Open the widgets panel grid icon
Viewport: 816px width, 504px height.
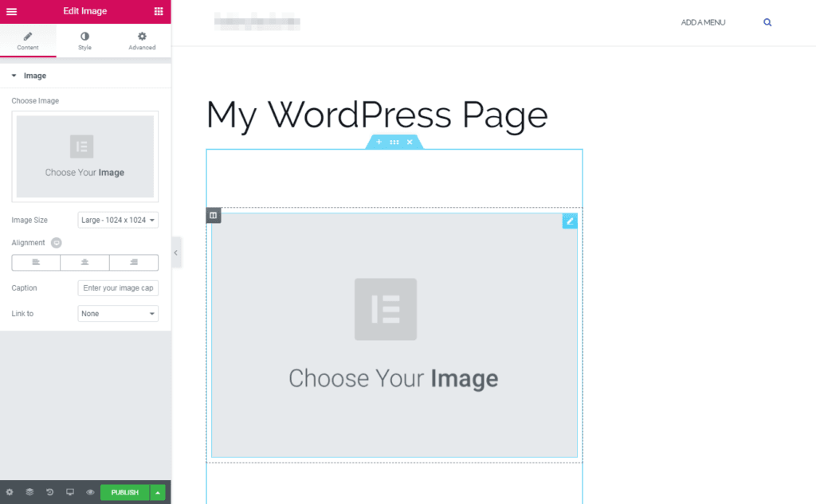pyautogui.click(x=159, y=12)
